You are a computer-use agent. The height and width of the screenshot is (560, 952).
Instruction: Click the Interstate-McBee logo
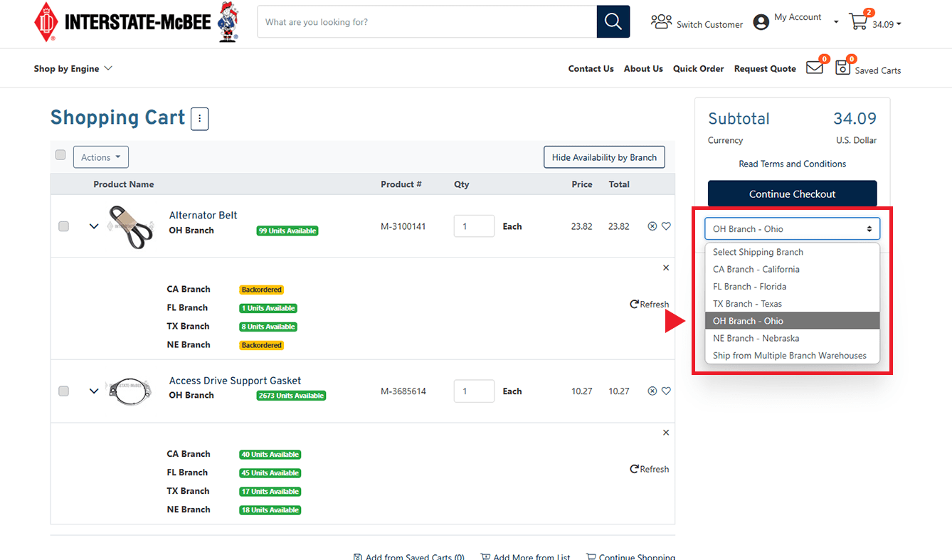(136, 22)
